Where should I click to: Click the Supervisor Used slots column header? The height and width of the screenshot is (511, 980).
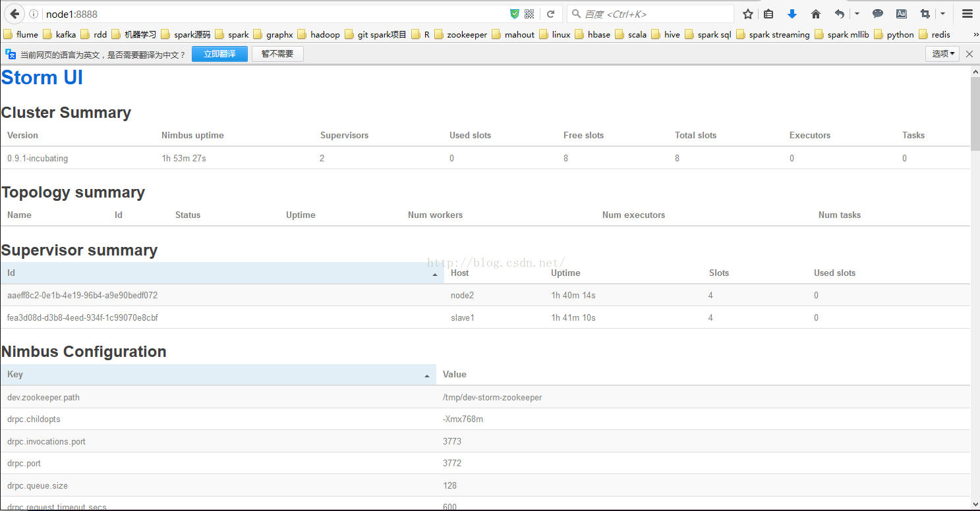pyautogui.click(x=834, y=273)
